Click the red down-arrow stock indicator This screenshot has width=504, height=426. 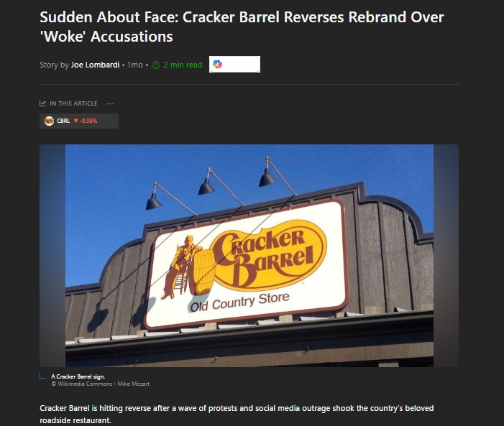76,121
